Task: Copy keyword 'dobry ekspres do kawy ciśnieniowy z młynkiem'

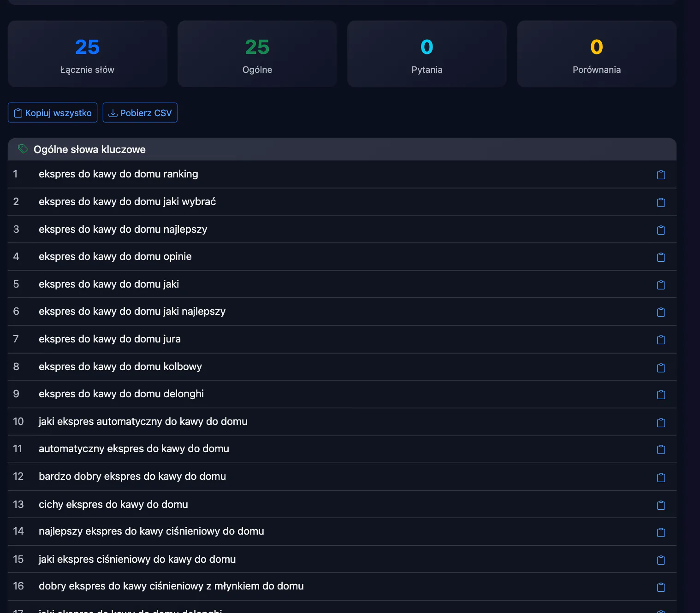Action: 661,587
